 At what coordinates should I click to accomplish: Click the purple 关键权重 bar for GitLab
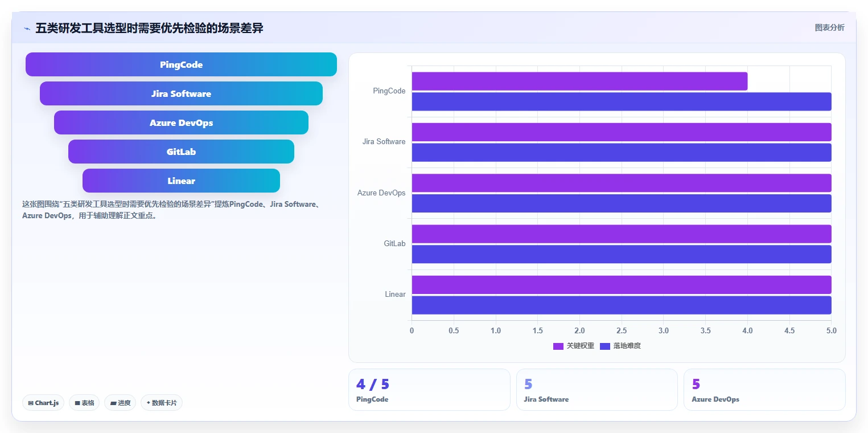(x=622, y=234)
